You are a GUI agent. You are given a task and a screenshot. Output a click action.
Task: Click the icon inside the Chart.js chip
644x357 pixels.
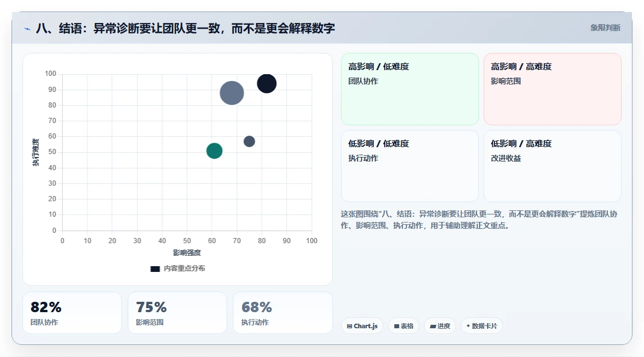[x=350, y=326]
